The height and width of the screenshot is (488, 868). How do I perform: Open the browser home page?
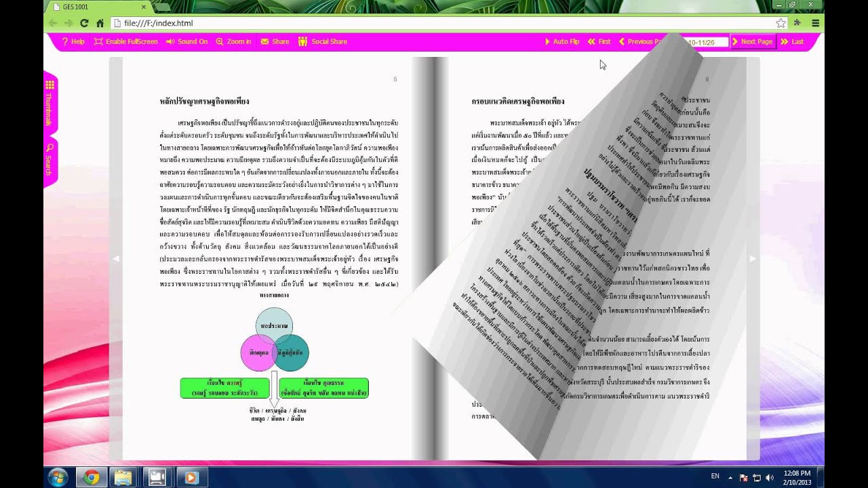point(100,23)
